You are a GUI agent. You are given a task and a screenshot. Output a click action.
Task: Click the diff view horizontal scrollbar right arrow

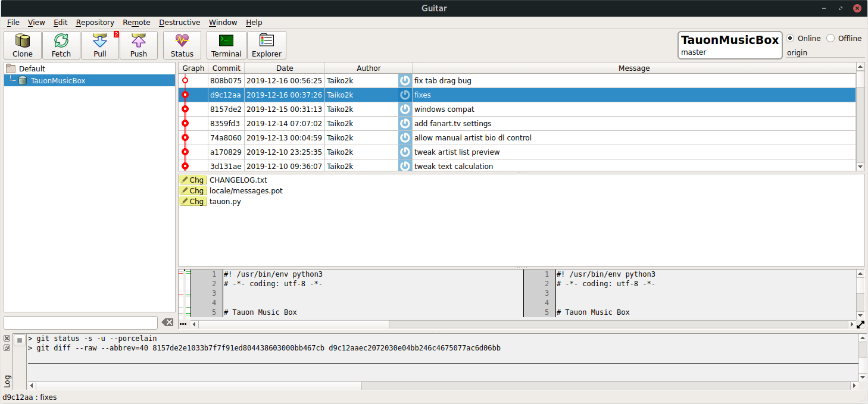(852, 324)
